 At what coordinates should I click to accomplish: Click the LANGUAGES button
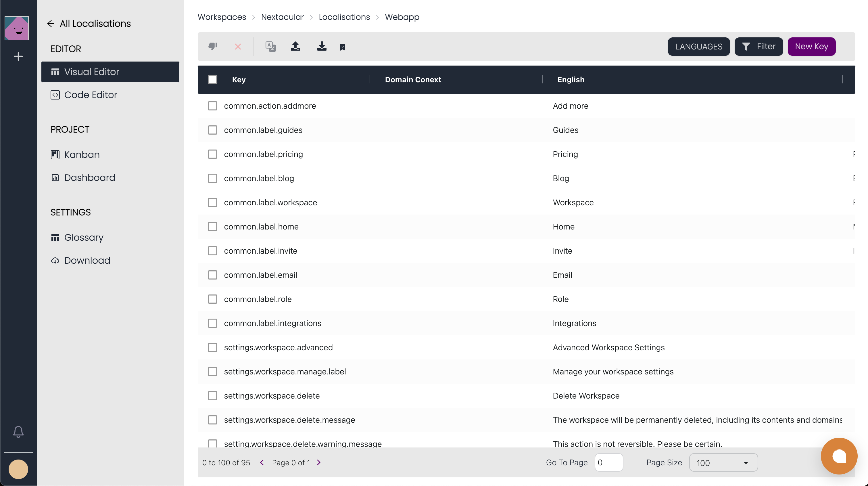pyautogui.click(x=698, y=47)
